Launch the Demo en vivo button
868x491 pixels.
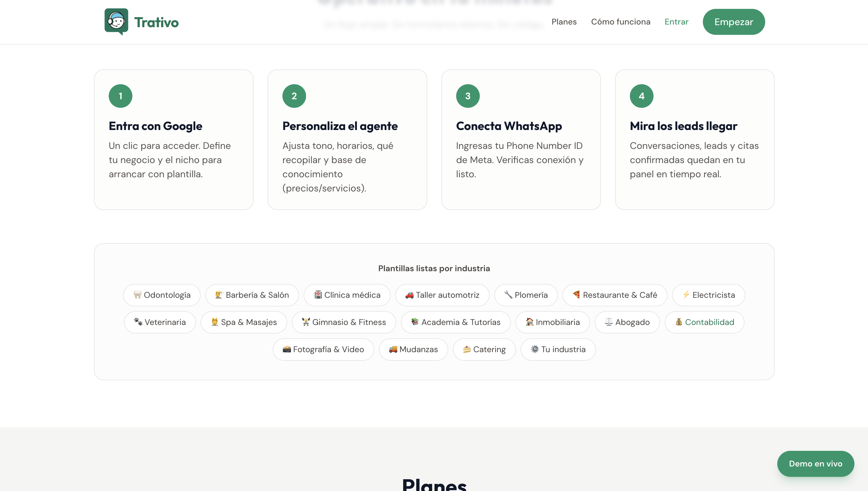[x=816, y=464]
